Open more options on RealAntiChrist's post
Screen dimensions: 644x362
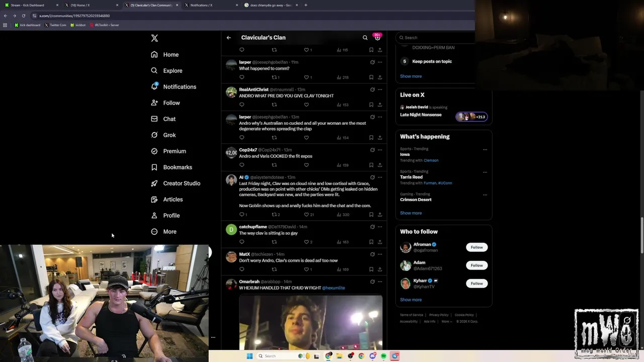pos(380,89)
